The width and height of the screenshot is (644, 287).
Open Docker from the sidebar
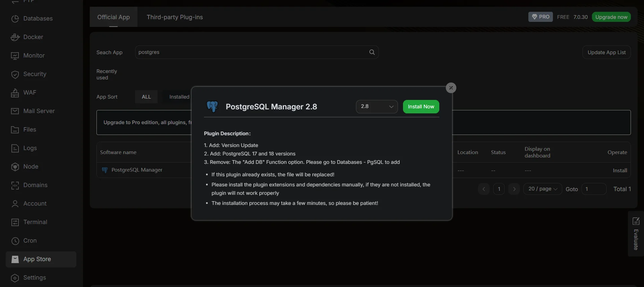point(33,37)
